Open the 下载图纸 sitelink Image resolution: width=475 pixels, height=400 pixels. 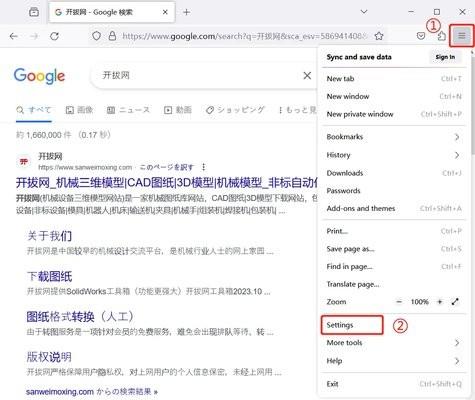click(x=49, y=276)
